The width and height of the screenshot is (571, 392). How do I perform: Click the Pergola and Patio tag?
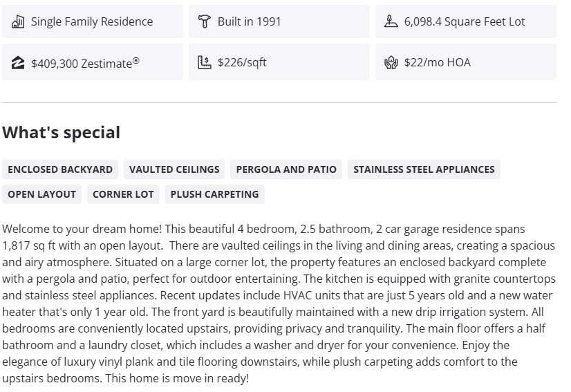pos(286,169)
